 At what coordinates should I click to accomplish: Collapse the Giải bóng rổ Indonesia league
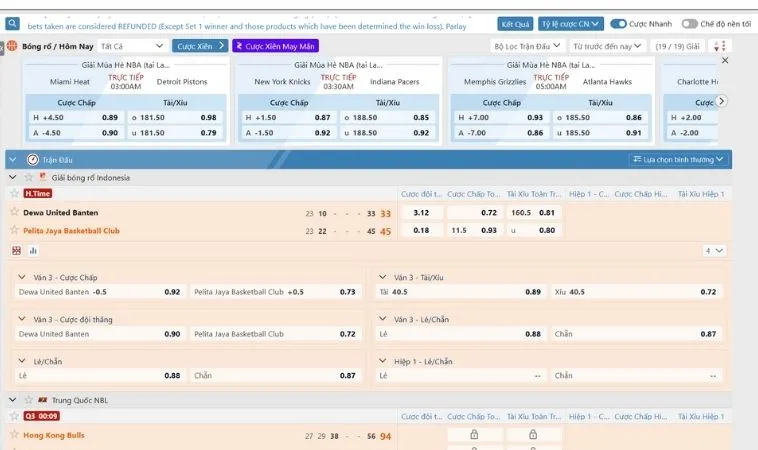pos(13,177)
